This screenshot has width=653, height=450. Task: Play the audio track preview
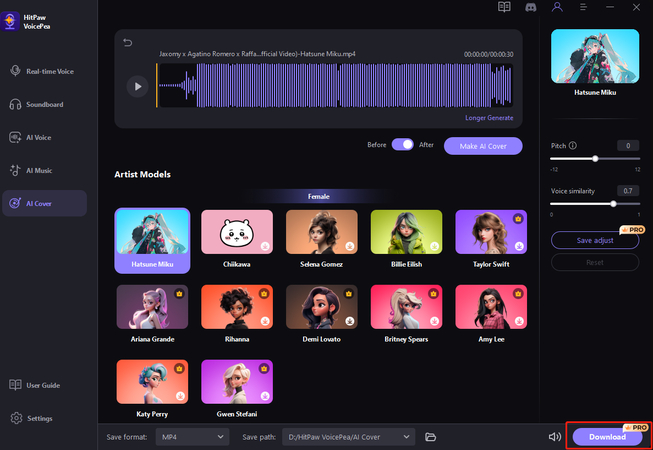pos(137,87)
